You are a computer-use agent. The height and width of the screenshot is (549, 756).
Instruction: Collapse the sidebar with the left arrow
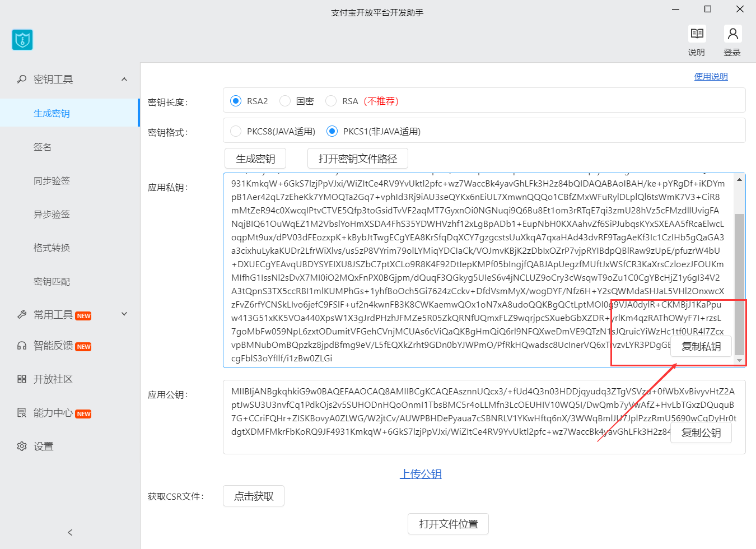click(x=70, y=532)
